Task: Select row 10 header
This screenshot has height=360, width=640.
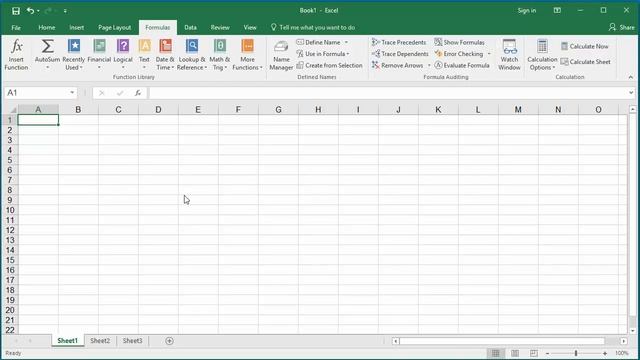Action: pyautogui.click(x=10, y=210)
